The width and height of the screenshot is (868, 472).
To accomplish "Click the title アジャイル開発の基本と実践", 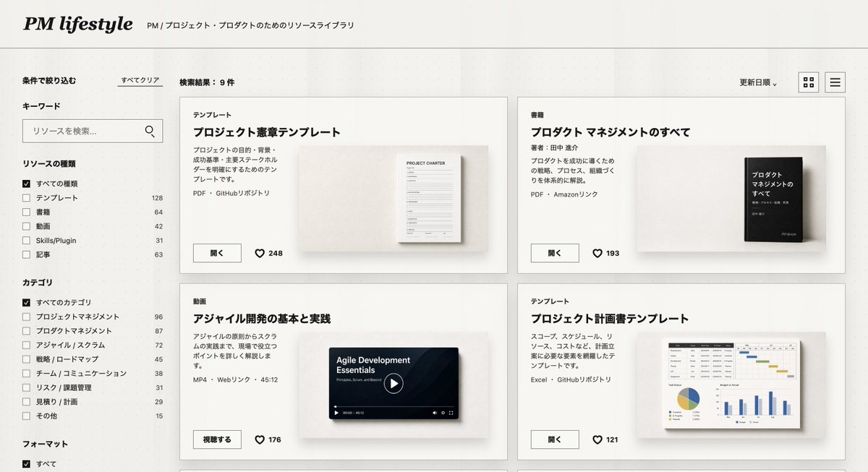I will pyautogui.click(x=262, y=319).
